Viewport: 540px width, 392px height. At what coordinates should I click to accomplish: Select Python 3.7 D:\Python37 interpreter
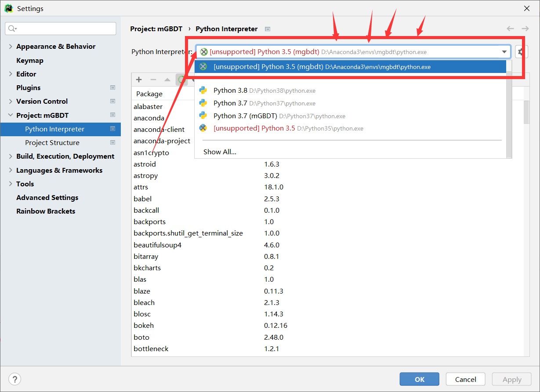point(350,103)
